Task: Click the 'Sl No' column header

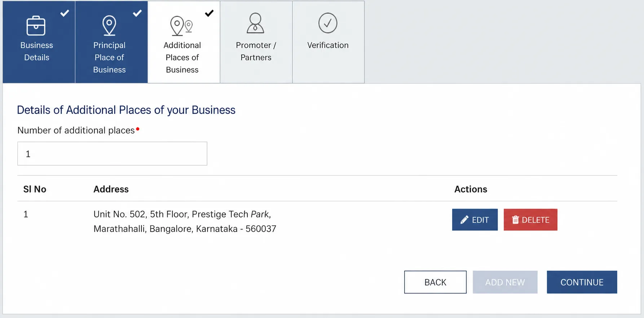Action: click(x=35, y=189)
